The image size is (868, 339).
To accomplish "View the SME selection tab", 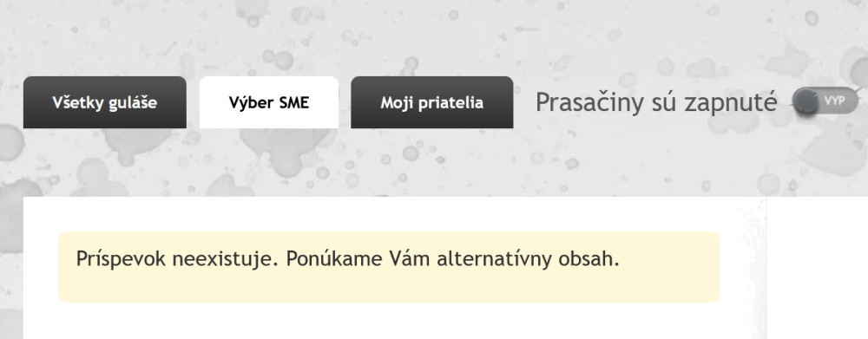I will (x=269, y=102).
